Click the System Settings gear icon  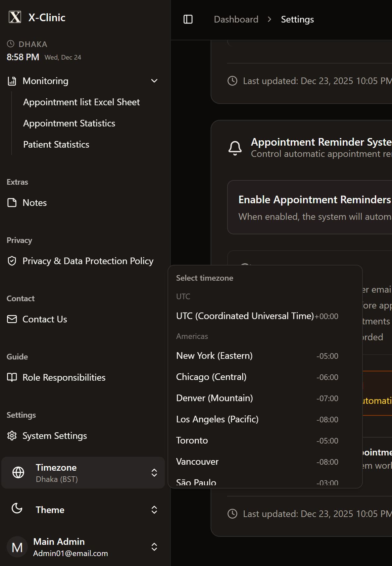(x=12, y=436)
